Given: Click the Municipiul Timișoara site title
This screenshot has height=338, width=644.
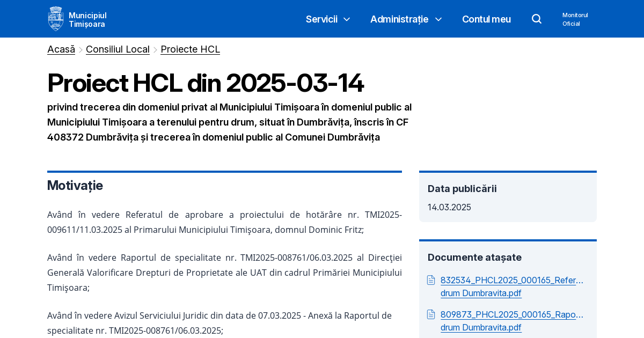Looking at the screenshot, I should pyautogui.click(x=87, y=18).
